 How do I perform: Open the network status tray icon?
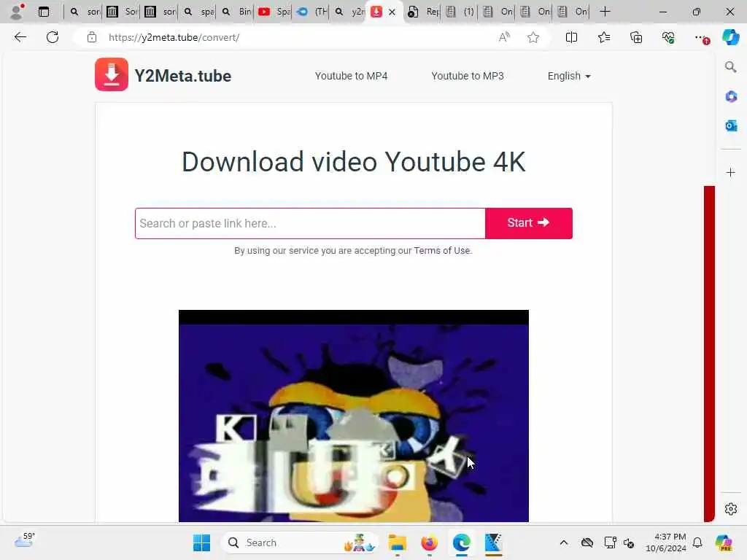pyautogui.click(x=611, y=542)
